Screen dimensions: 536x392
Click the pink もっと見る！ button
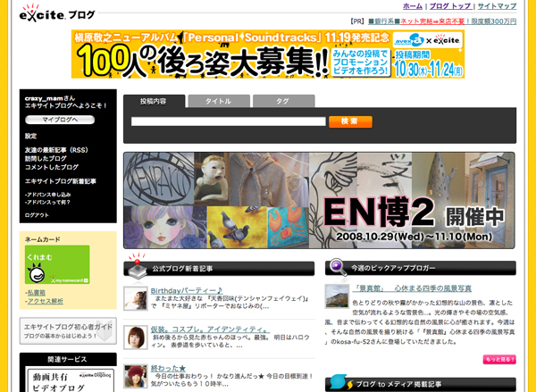[x=499, y=359]
